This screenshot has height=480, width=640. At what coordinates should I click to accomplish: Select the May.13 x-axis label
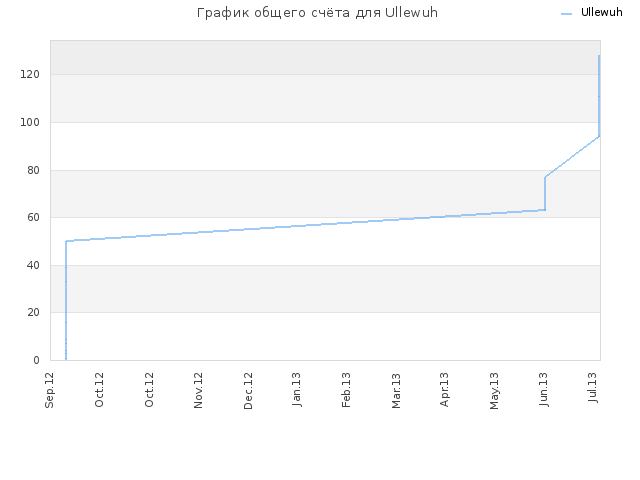click(x=494, y=391)
